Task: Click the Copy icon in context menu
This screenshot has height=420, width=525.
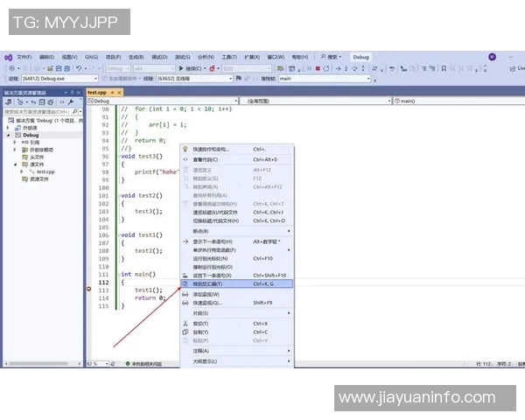Action: tap(185, 332)
